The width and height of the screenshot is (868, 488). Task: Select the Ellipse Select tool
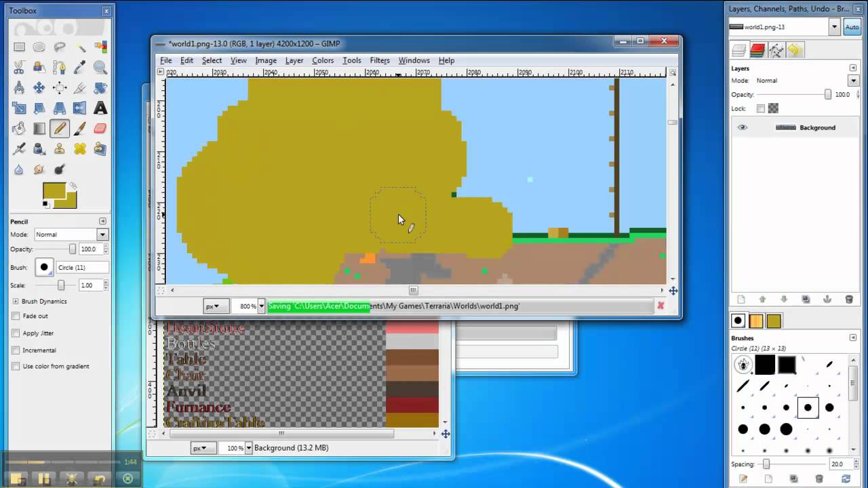[39, 47]
